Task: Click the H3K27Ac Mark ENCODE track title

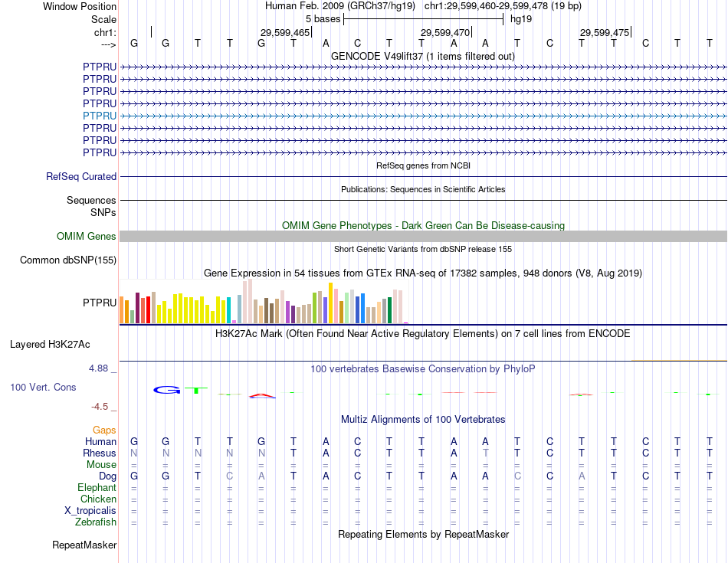Action: pyautogui.click(x=423, y=334)
